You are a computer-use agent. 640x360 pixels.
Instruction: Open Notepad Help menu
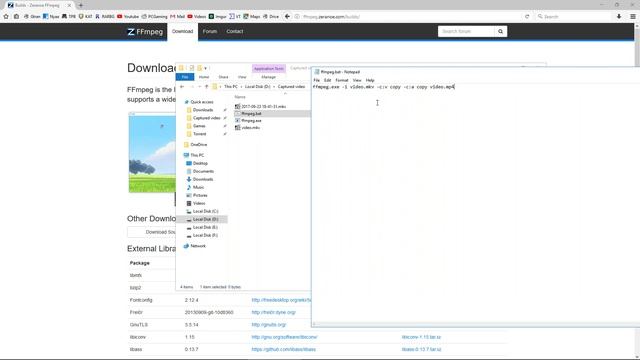370,80
